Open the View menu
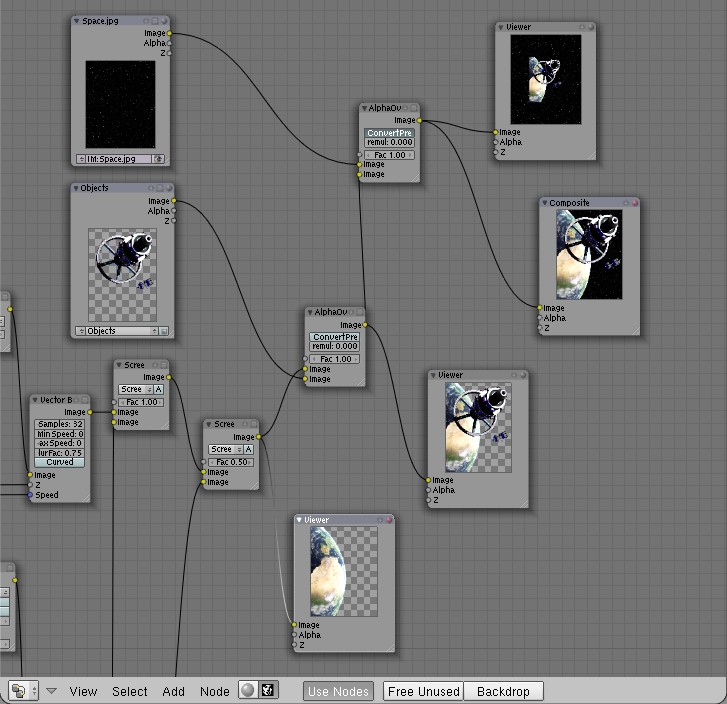The width and height of the screenshot is (727, 704). point(83,691)
